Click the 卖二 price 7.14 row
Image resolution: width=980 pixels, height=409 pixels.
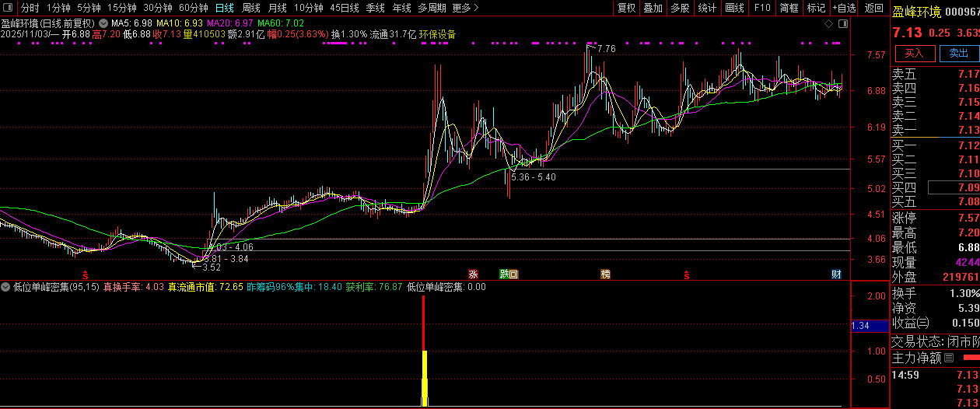pyautogui.click(x=935, y=116)
